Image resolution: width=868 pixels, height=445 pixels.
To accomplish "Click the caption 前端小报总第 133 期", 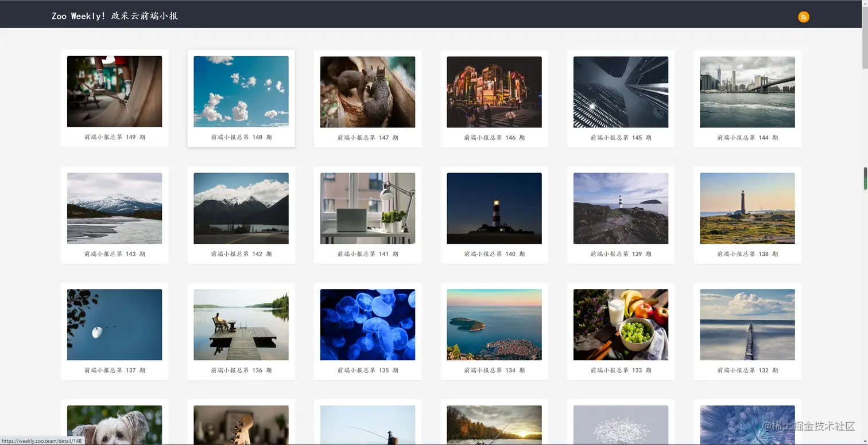I will 621,370.
